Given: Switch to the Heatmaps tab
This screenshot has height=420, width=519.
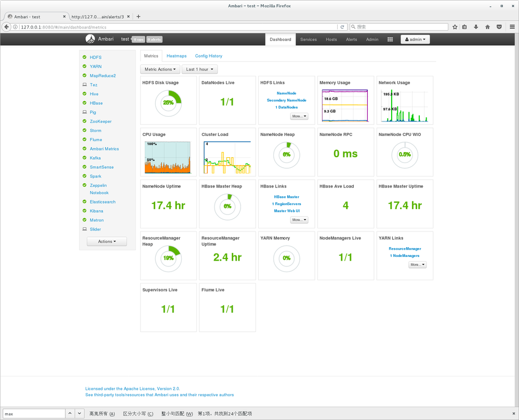Looking at the screenshot, I should tap(177, 56).
